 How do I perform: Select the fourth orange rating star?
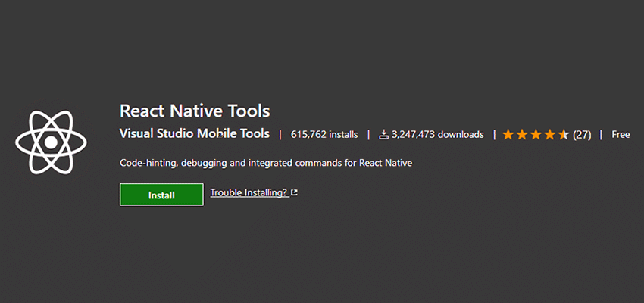pyautogui.click(x=550, y=135)
